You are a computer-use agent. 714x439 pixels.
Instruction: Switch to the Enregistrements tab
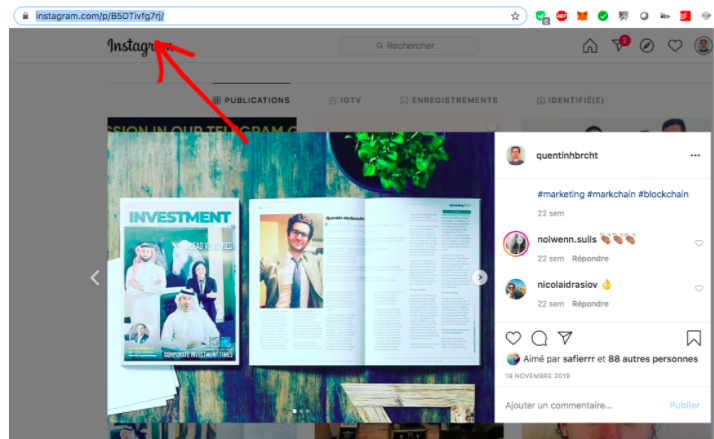449,100
